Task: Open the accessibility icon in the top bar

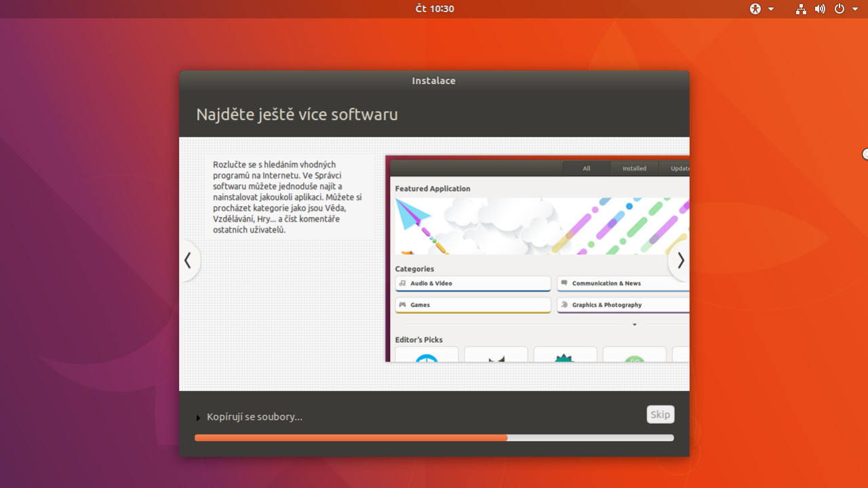Action: click(755, 9)
